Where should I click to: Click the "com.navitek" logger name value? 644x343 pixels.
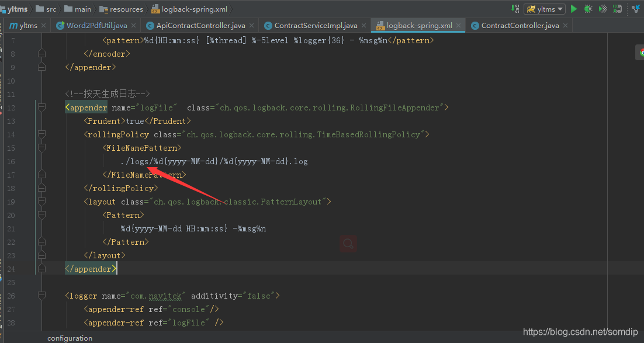pyautogui.click(x=155, y=296)
